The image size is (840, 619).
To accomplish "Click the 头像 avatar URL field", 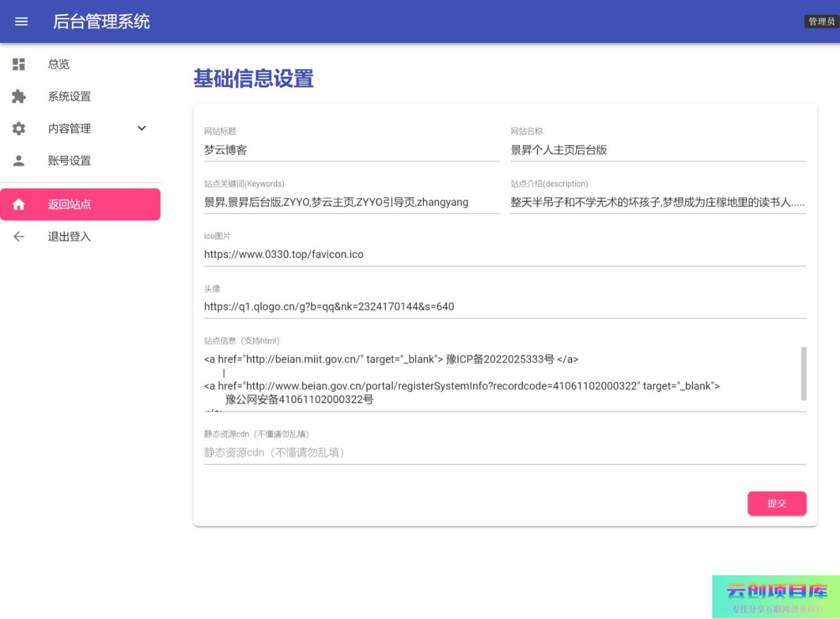I will [504, 306].
